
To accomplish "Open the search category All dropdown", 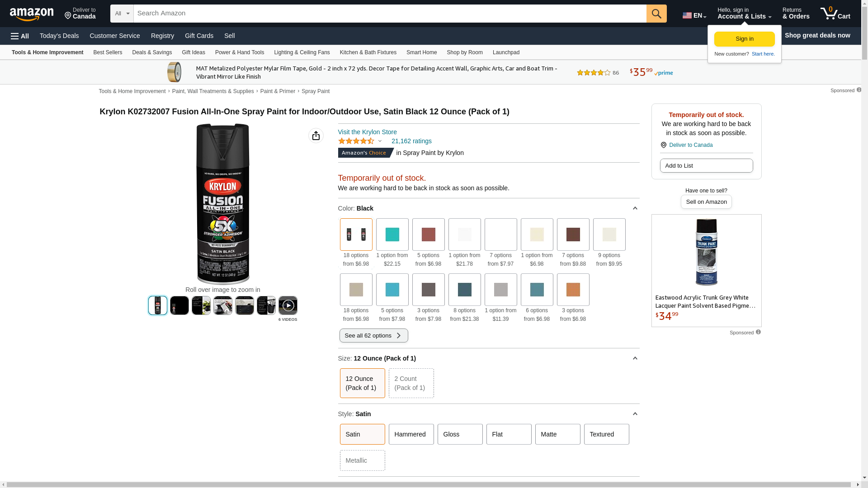I will point(122,14).
